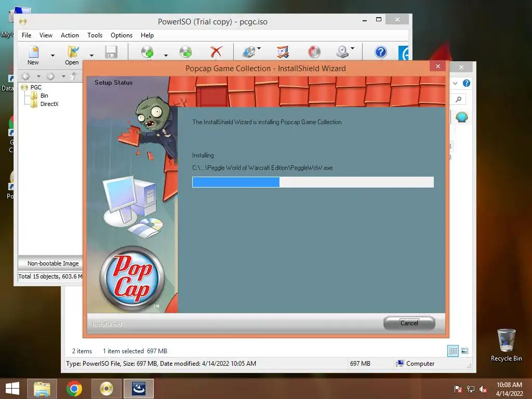Click the Extract disc icon with green arrow
Screen dimensions: 532x399
tap(185, 52)
